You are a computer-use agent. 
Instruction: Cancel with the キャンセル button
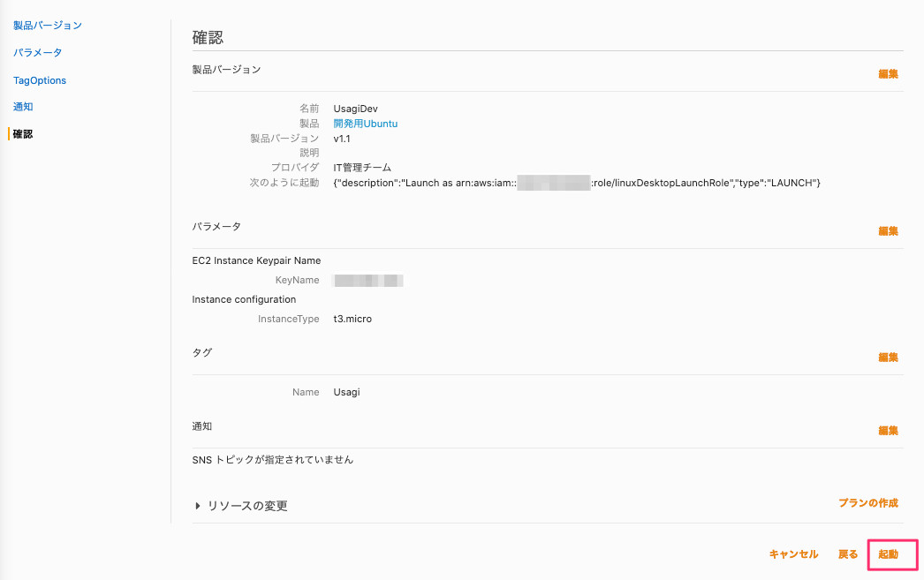794,554
